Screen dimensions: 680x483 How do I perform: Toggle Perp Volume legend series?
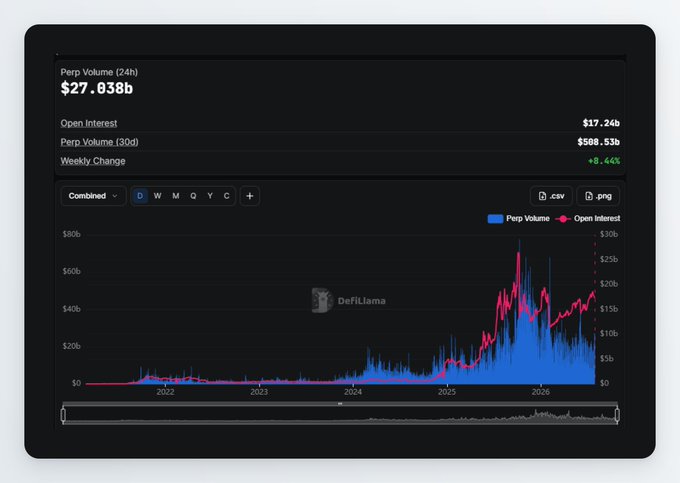pyautogui.click(x=519, y=219)
